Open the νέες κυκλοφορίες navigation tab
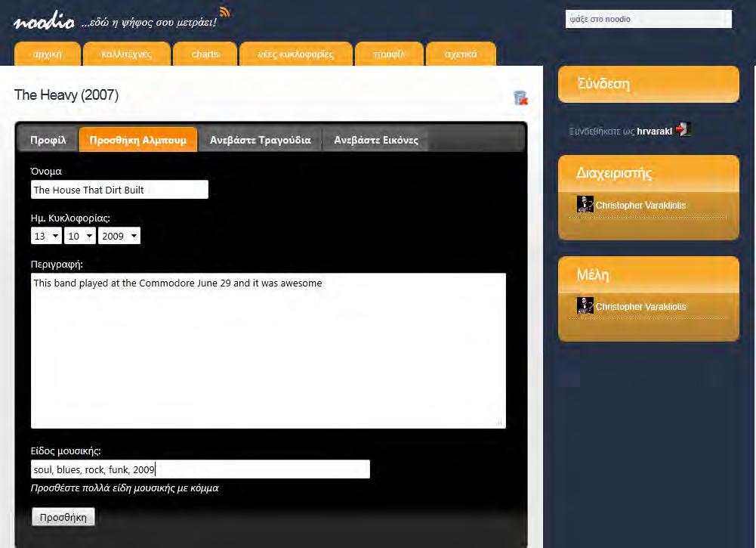The height and width of the screenshot is (548, 756). (x=296, y=54)
